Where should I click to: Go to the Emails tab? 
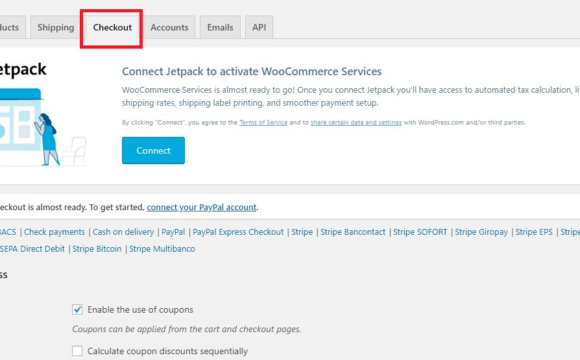[220, 27]
